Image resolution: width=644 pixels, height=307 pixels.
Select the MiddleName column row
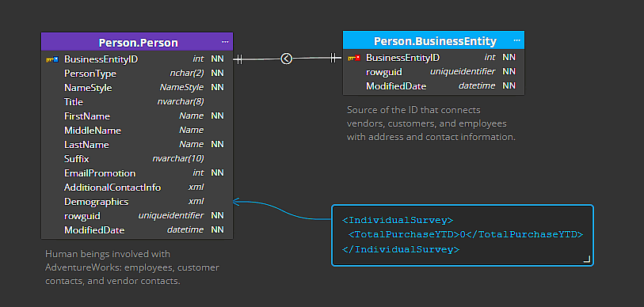click(137, 131)
